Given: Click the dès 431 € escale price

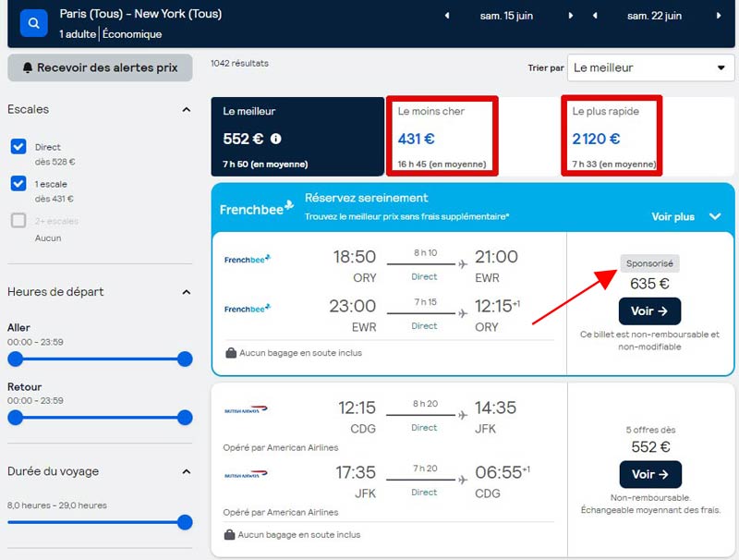Looking at the screenshot, I should pyautogui.click(x=55, y=199).
